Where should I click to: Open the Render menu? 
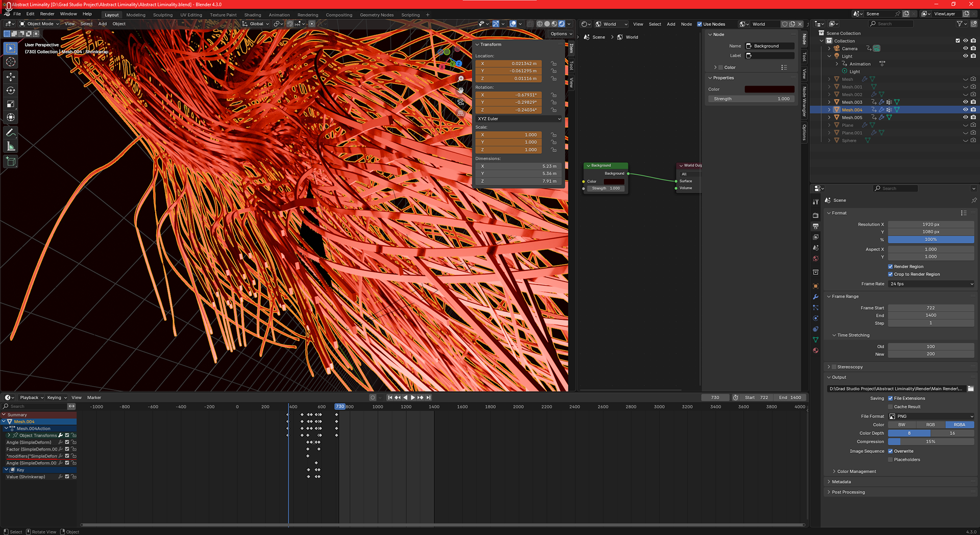47,14
